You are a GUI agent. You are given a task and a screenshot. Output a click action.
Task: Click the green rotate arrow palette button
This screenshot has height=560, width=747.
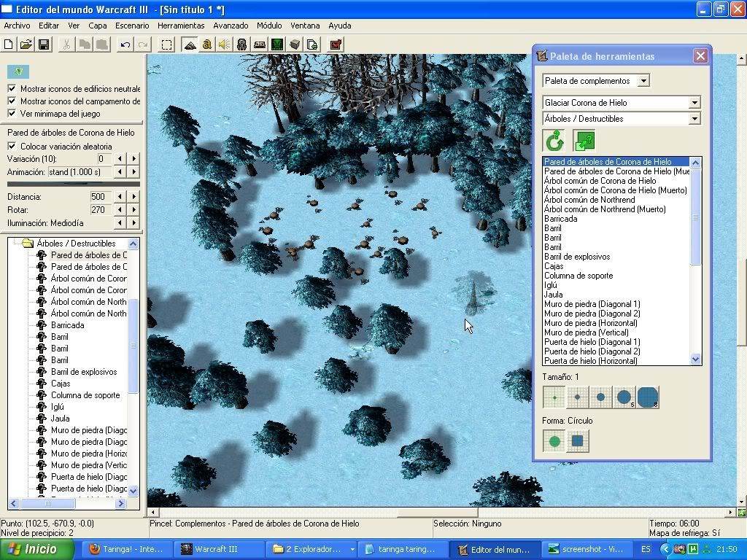point(554,141)
